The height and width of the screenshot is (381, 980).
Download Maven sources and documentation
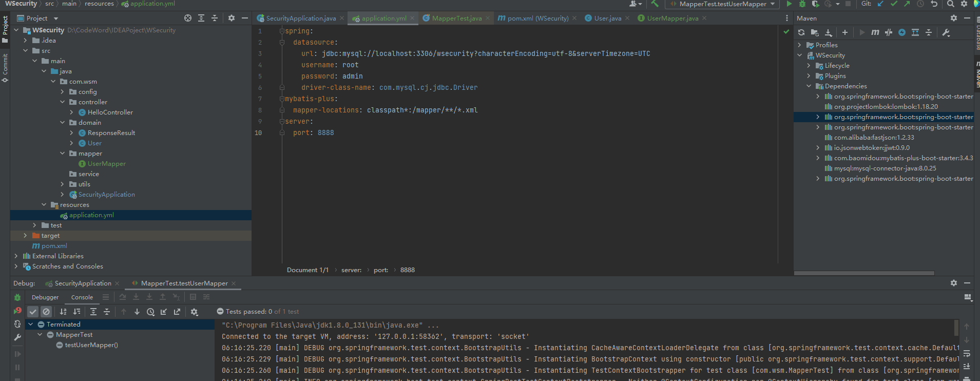point(829,32)
